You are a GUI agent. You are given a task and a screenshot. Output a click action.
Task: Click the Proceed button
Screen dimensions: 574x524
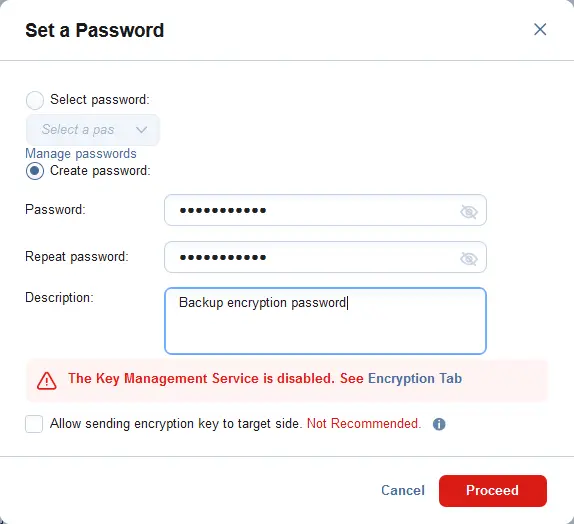(493, 491)
